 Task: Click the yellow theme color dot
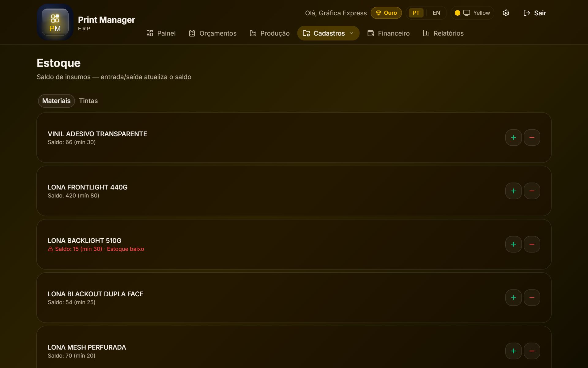458,13
